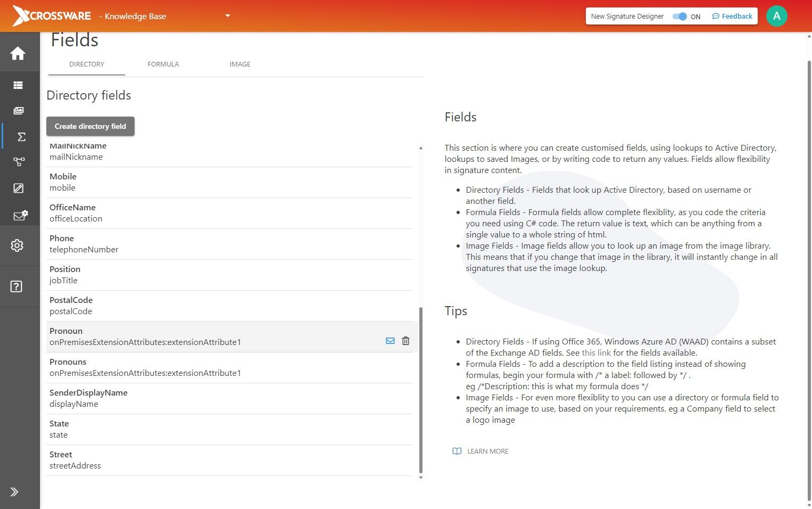Switch to the IMAGE tab
This screenshot has height=509, width=812.
(x=240, y=64)
